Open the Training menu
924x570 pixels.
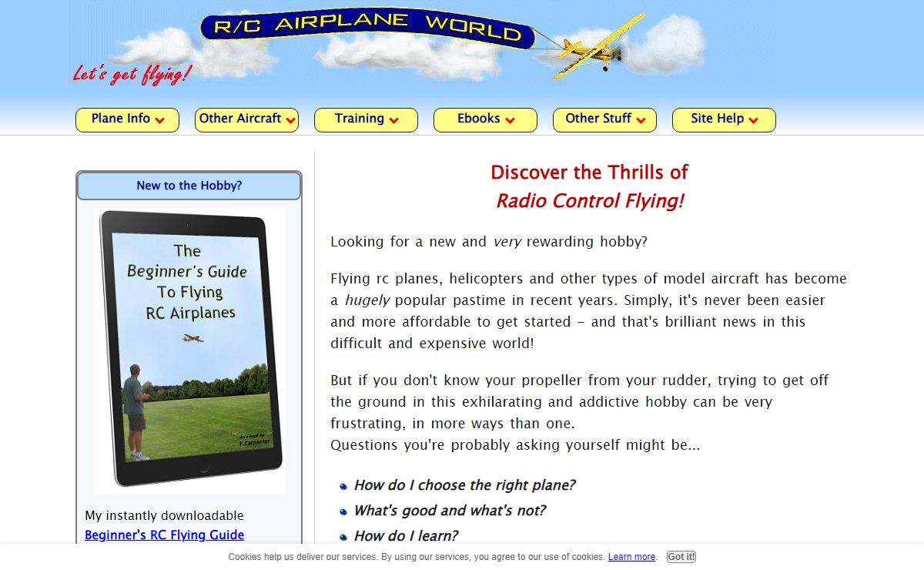point(366,119)
